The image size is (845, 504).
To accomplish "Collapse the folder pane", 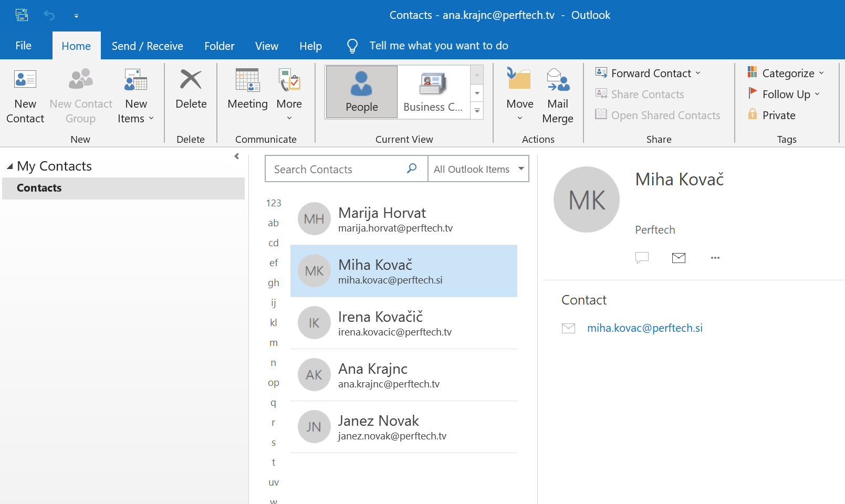I will click(237, 156).
